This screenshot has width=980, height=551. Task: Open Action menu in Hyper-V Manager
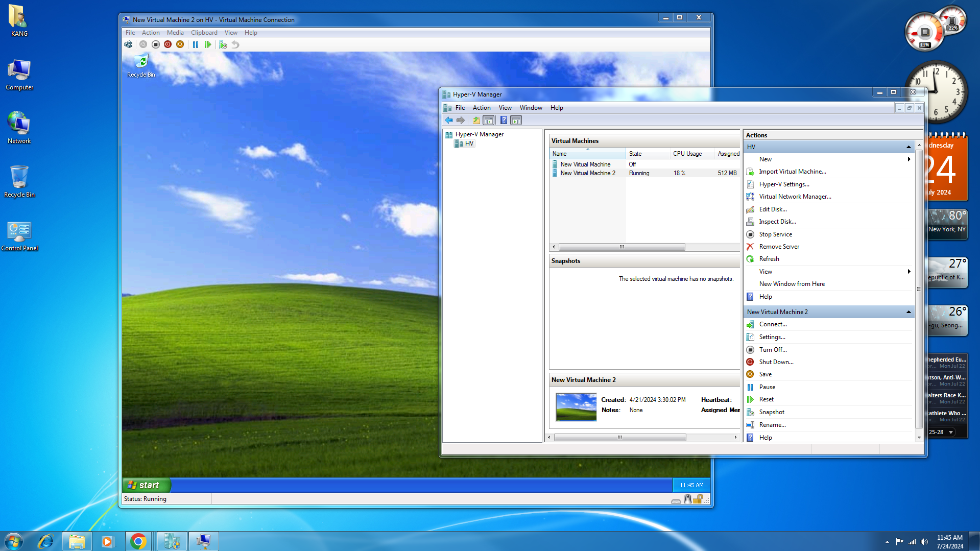pos(481,108)
